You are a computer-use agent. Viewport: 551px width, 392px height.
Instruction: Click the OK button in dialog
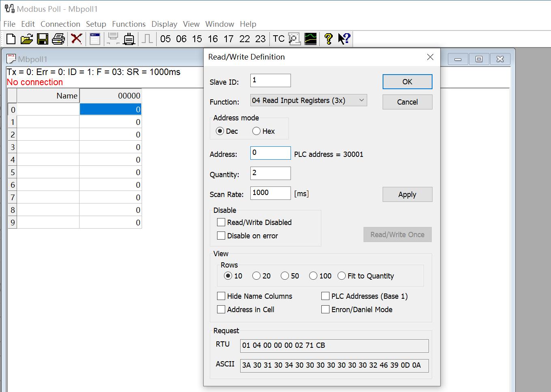[407, 82]
